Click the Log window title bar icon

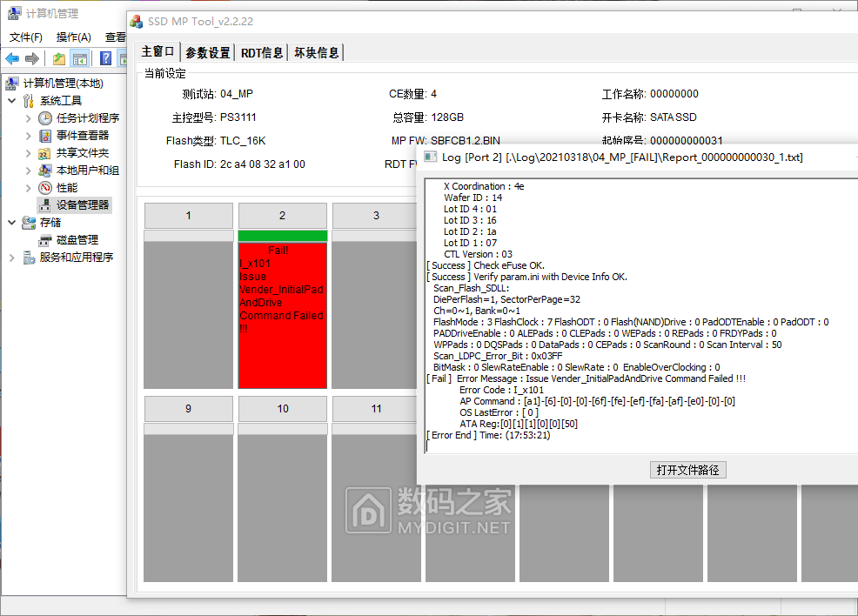click(x=431, y=157)
